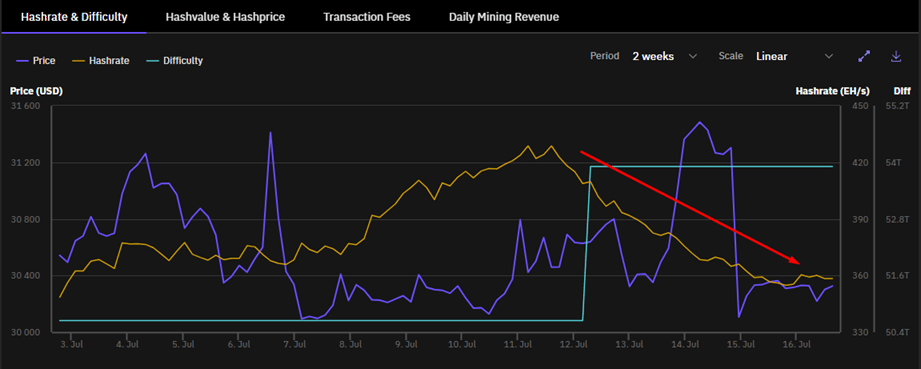Open the Hashrate & Difficulty tab
Image resolution: width=921 pixels, height=369 pixels.
[x=74, y=17]
